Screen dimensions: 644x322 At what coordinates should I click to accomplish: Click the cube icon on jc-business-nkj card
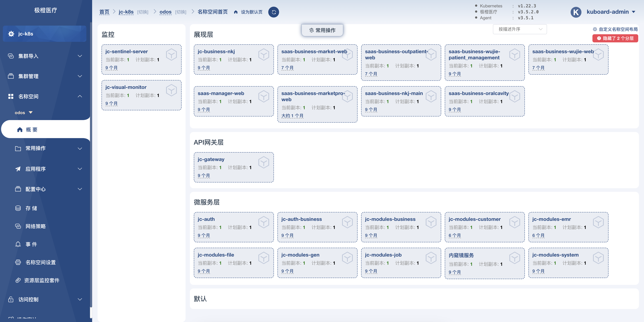coord(264,54)
